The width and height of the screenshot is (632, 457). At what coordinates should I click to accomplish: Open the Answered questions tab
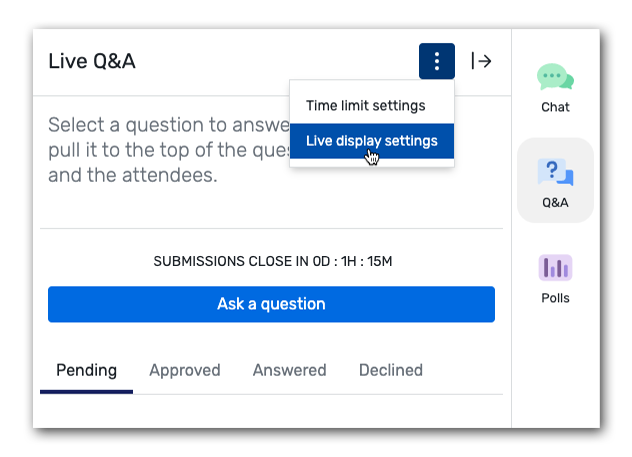click(x=289, y=370)
